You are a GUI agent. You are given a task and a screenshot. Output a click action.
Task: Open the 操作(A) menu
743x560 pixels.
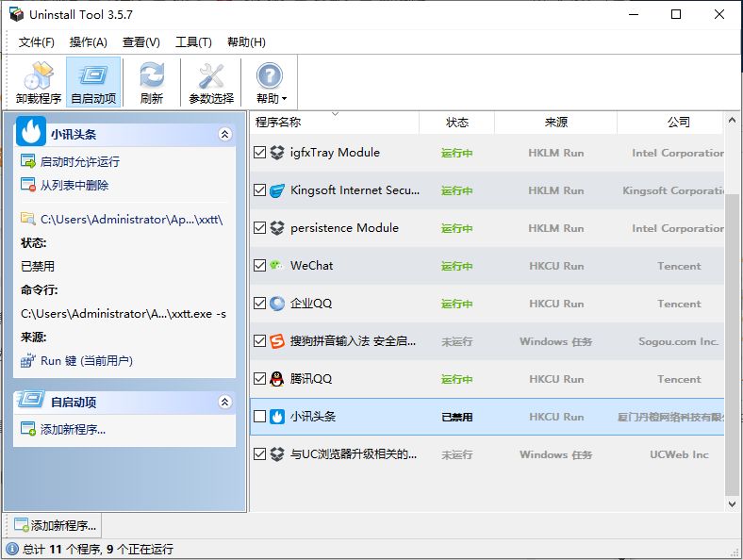pyautogui.click(x=88, y=42)
